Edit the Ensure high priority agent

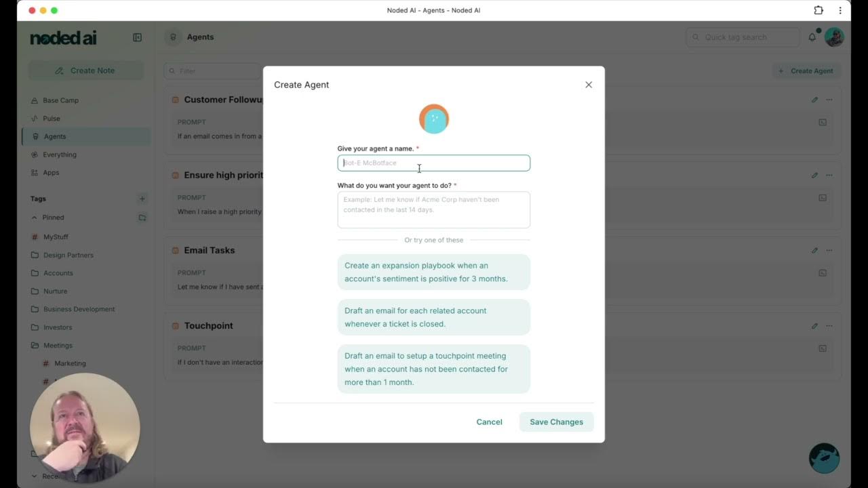click(x=814, y=175)
